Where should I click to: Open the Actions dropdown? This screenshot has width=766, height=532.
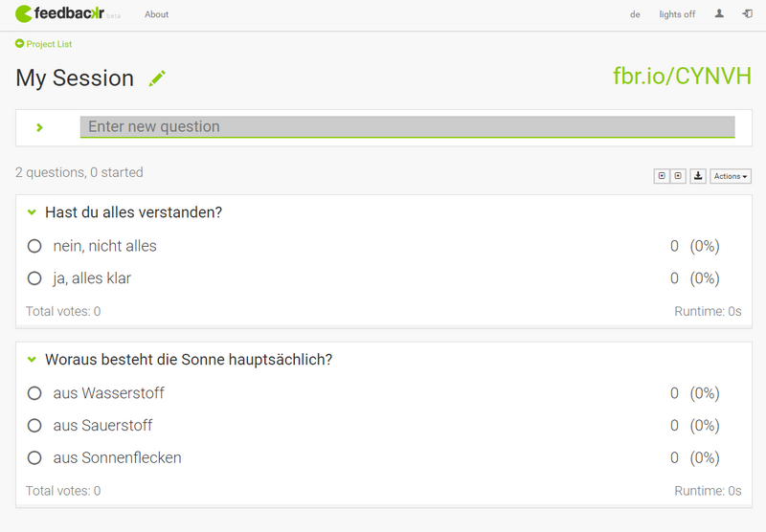[731, 176]
